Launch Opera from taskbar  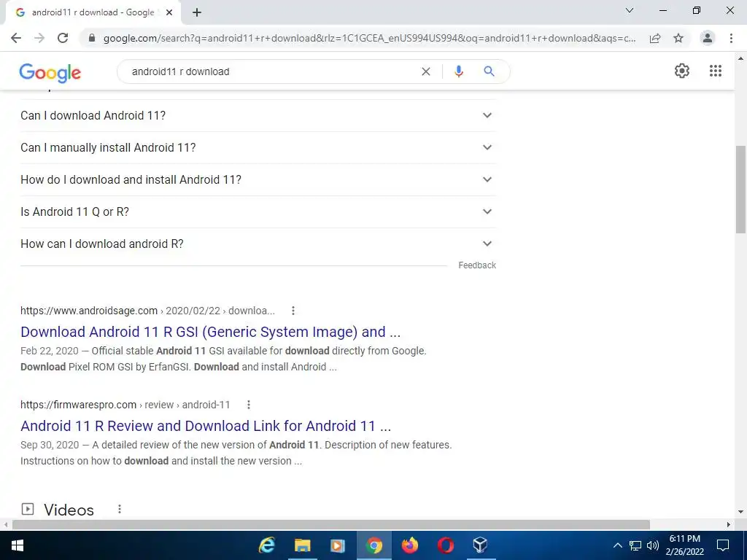pos(446,545)
